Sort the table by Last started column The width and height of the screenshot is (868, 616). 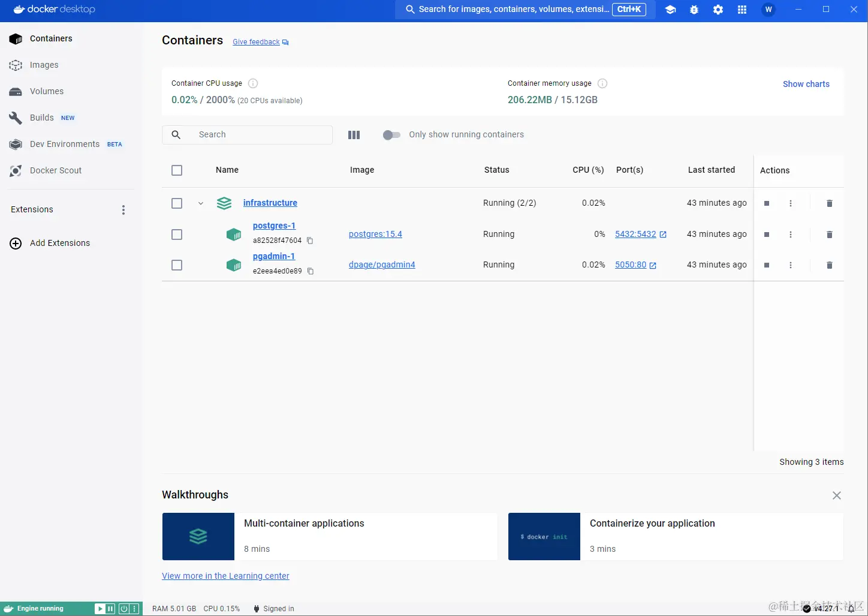click(x=712, y=170)
